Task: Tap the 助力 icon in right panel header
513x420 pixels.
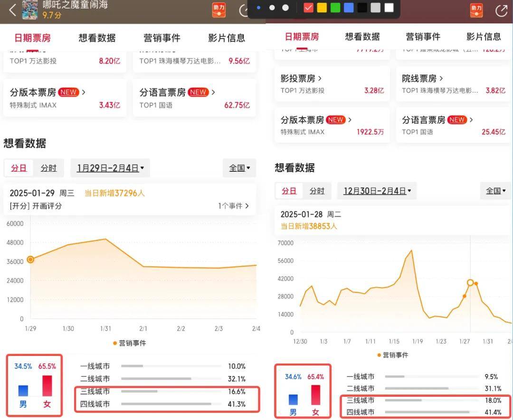Action: point(476,10)
